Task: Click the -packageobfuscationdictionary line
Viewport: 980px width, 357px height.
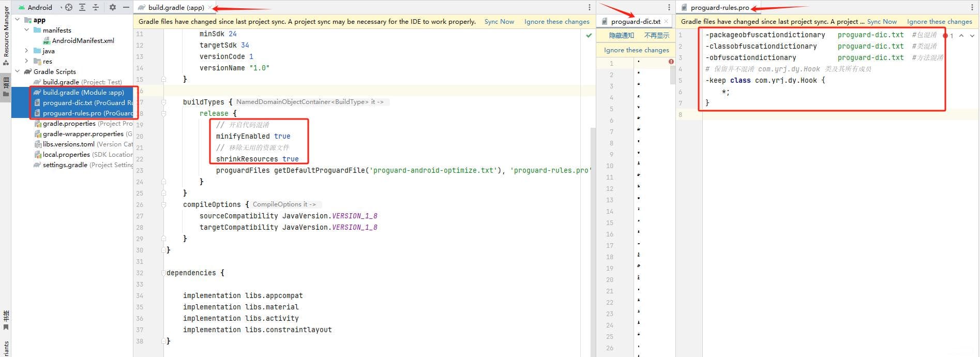Action: 821,35
